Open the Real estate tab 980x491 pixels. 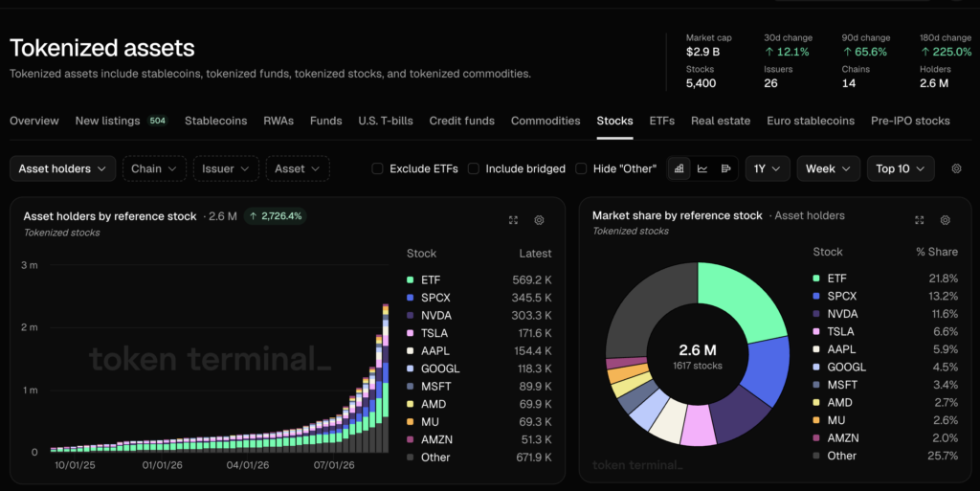point(721,121)
